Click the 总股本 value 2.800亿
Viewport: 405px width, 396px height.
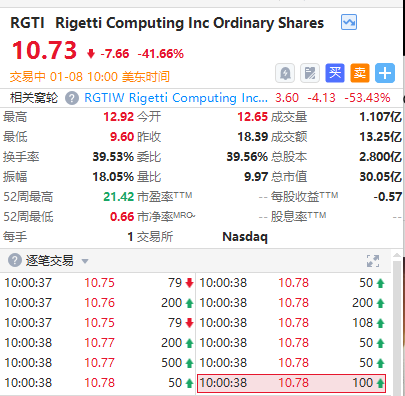(x=380, y=157)
